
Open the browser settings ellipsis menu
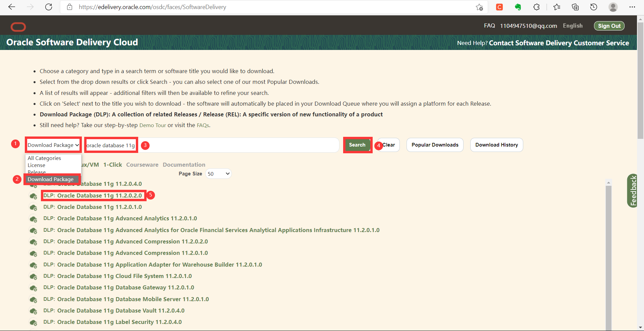(632, 7)
